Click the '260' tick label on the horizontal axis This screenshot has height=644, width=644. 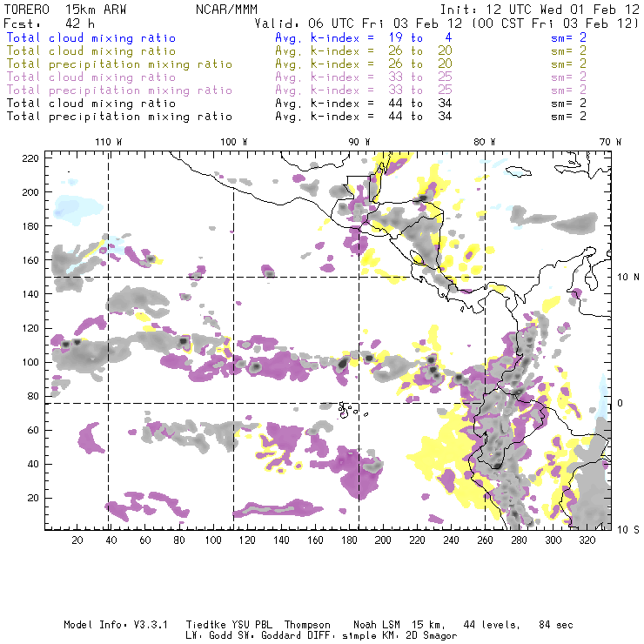click(x=485, y=540)
